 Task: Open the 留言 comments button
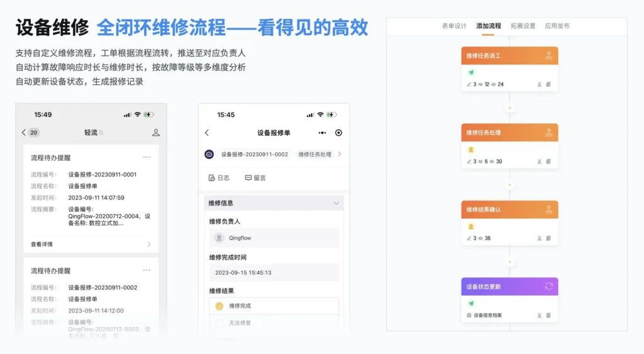(255, 178)
